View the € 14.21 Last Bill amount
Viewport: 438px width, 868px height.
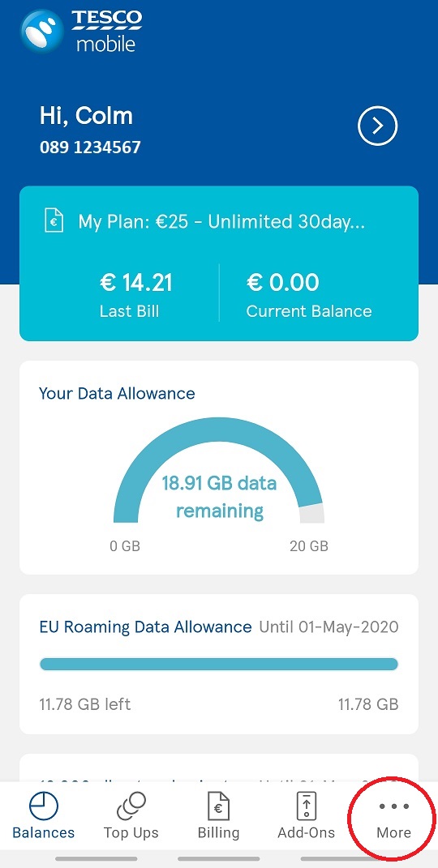[135, 294]
